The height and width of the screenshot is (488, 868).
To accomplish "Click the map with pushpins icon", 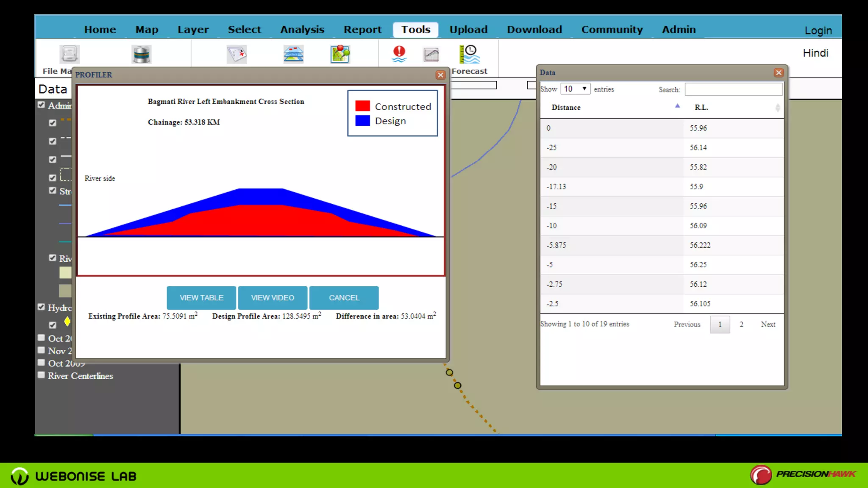I will point(340,54).
